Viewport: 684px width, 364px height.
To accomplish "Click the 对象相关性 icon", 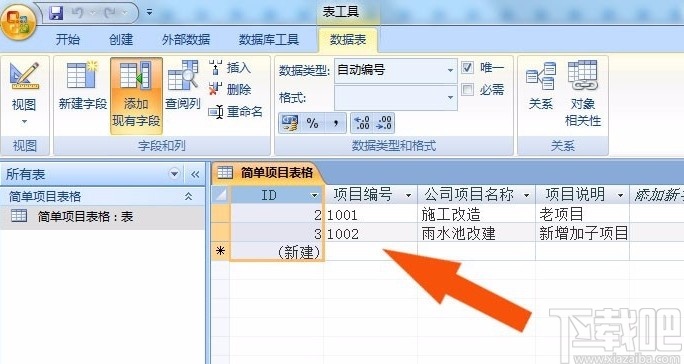I will pyautogui.click(x=583, y=75).
